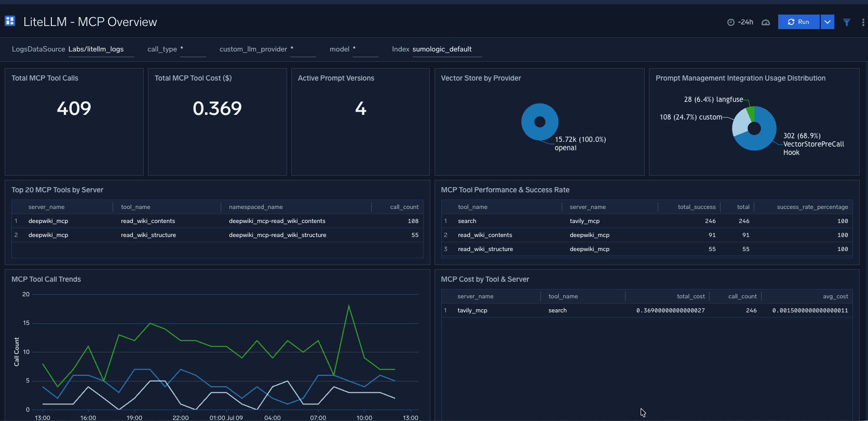868x421 pixels.
Task: Sort by server_name column in Top 20 table
Action: click(x=46, y=207)
